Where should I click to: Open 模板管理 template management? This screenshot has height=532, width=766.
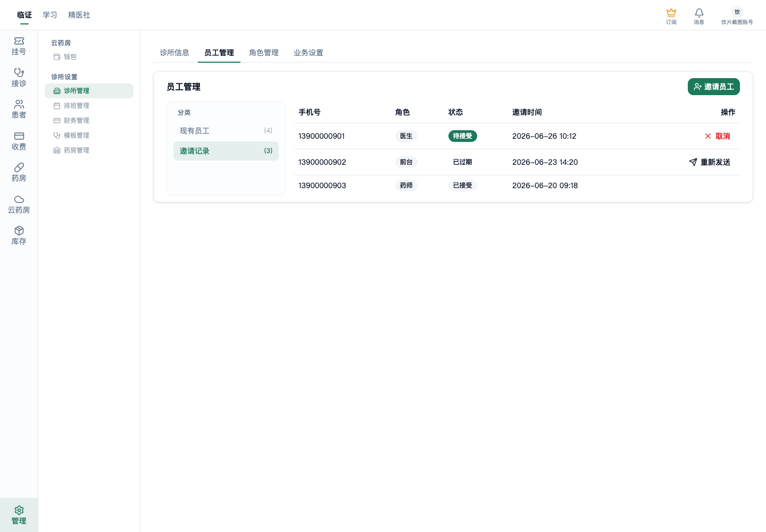[x=89, y=136]
